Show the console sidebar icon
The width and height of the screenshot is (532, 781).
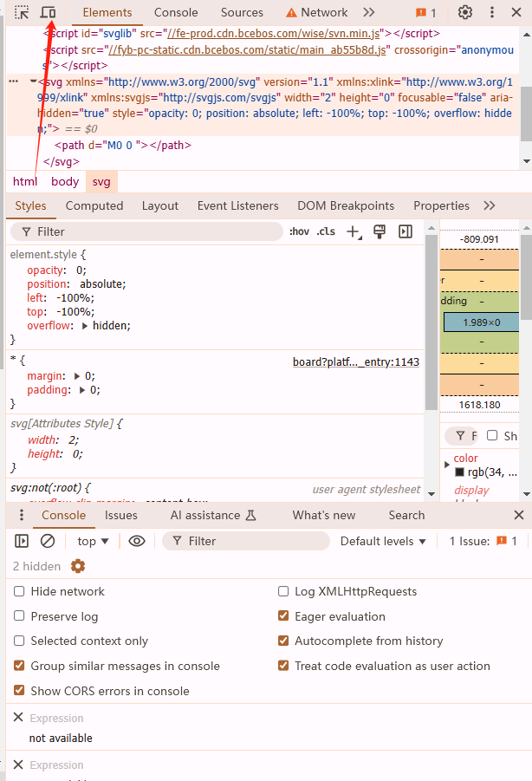(x=22, y=541)
